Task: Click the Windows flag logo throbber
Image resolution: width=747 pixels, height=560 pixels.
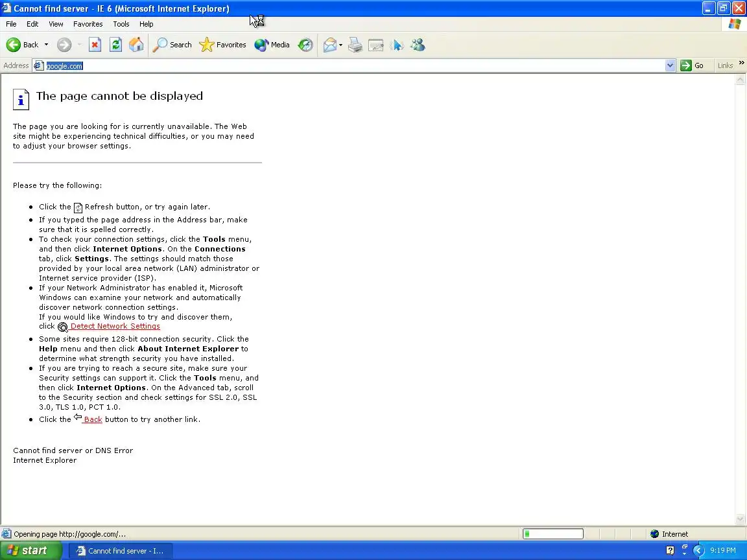Action: pyautogui.click(x=734, y=24)
